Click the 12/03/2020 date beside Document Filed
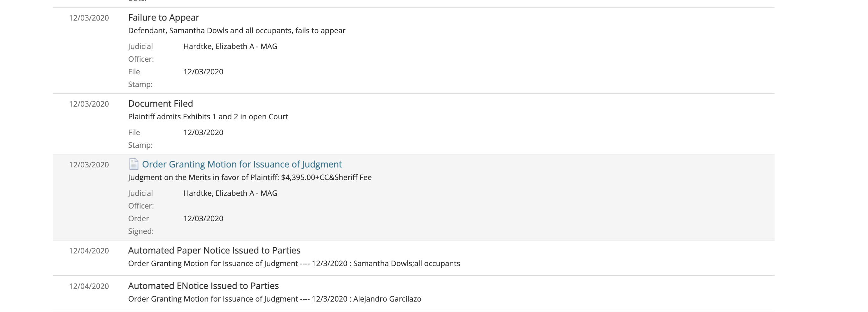 tap(89, 104)
